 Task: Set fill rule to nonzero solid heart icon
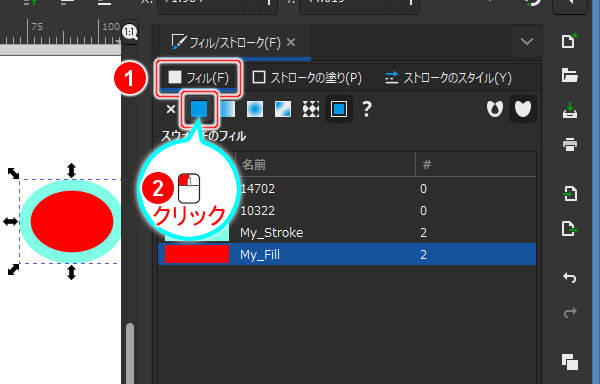click(523, 109)
